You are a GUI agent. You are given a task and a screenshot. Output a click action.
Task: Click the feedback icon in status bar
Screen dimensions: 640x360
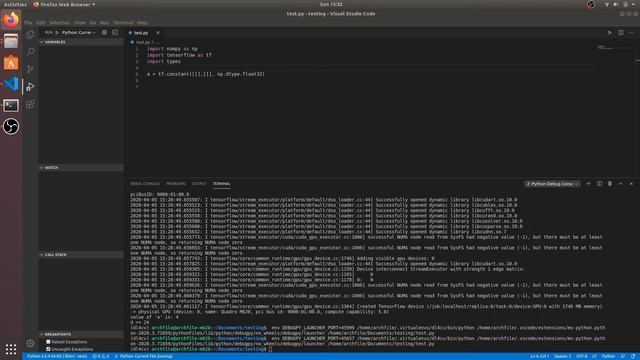pos(623,356)
